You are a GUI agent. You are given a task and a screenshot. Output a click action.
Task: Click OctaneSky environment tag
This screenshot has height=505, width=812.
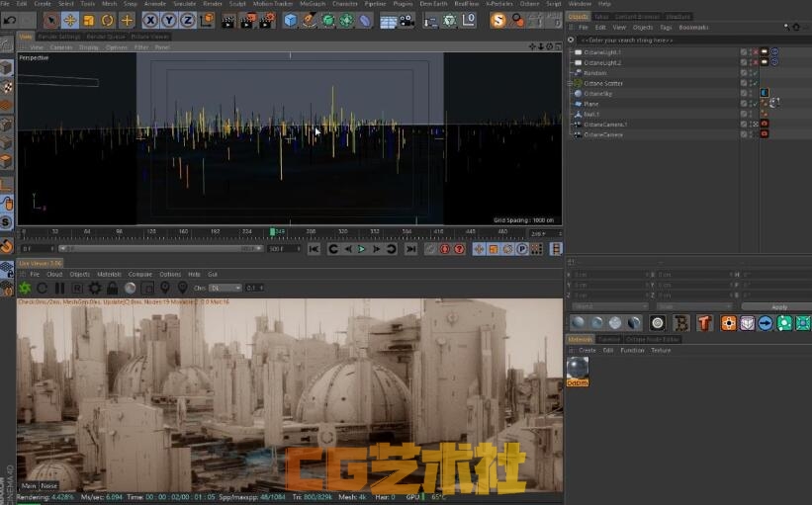[x=765, y=93]
